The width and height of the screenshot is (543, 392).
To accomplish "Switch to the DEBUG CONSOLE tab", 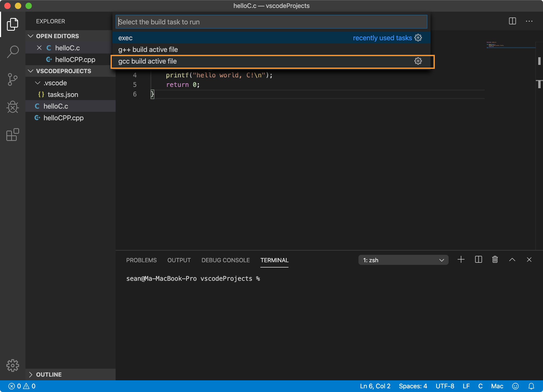I will point(225,260).
